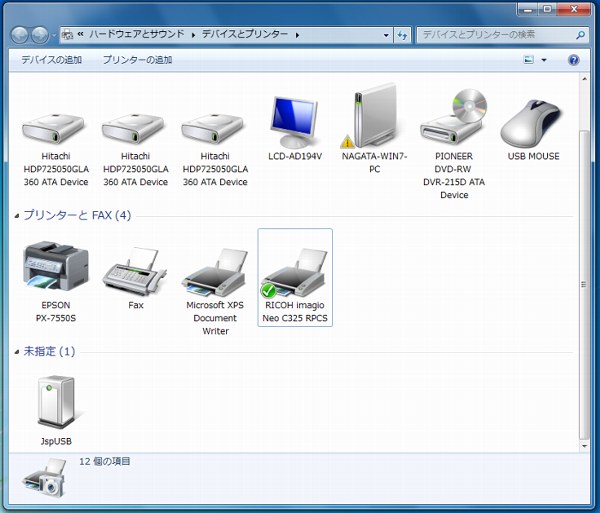Select the Fax device icon

[135, 272]
